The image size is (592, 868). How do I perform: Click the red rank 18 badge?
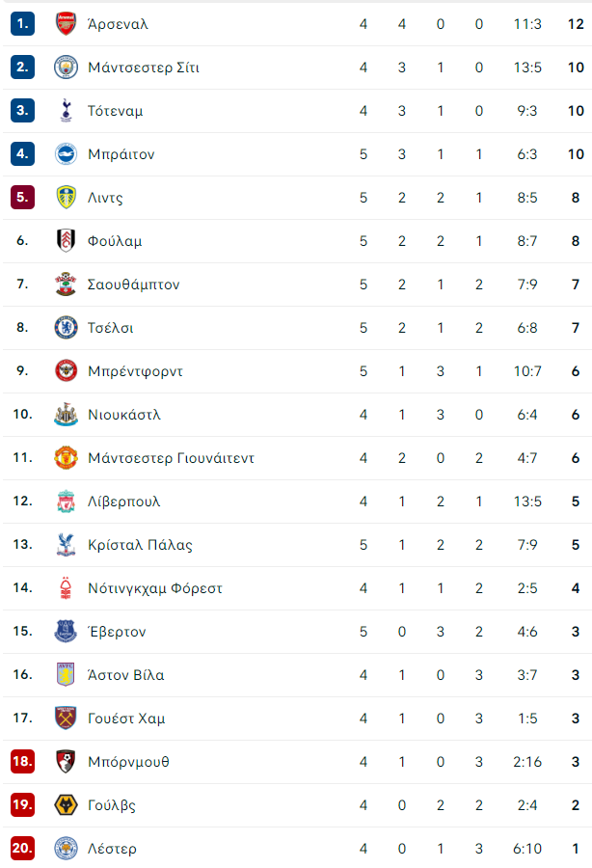pos(23,761)
